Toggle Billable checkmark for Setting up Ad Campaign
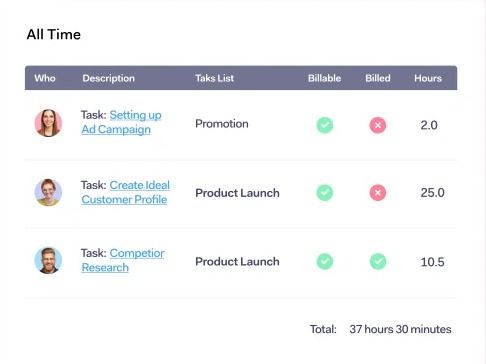 [x=325, y=125]
